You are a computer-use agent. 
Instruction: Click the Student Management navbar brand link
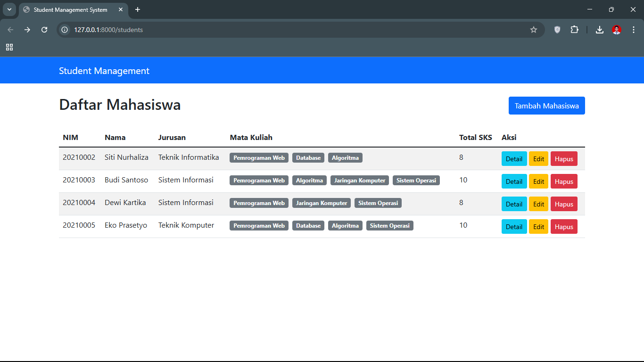coord(104,71)
